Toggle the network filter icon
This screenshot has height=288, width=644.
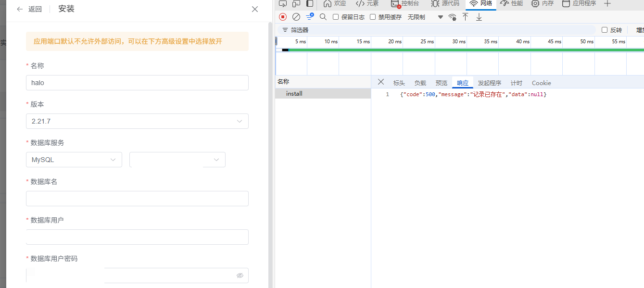pos(310,17)
